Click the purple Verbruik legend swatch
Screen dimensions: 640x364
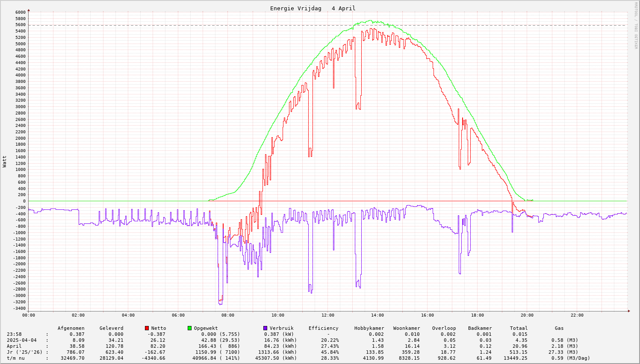coord(265,328)
